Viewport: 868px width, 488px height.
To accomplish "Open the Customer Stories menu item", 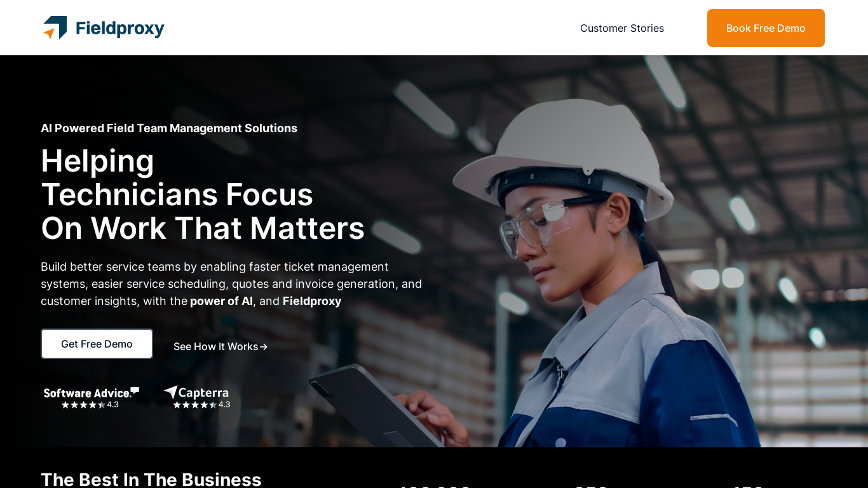I will tap(621, 28).
